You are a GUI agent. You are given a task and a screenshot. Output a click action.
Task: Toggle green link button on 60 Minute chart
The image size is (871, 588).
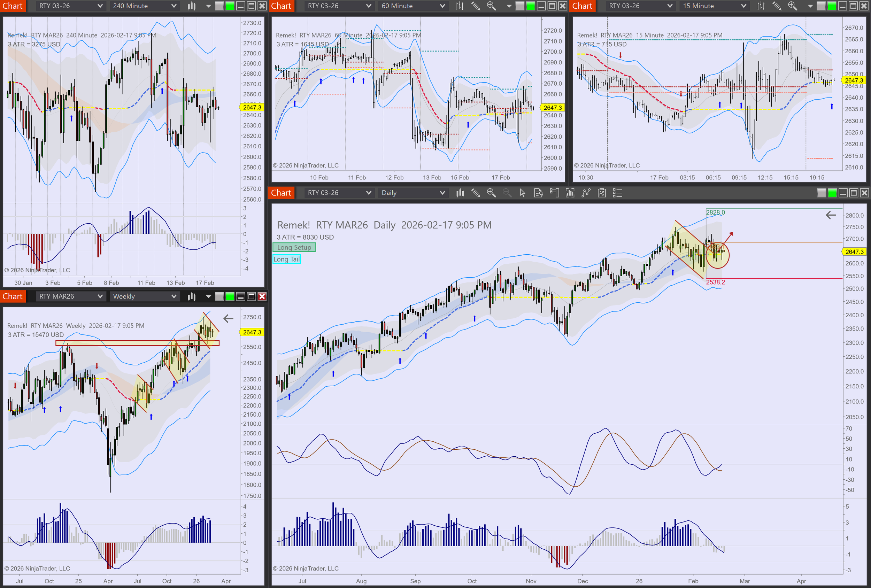pos(530,6)
